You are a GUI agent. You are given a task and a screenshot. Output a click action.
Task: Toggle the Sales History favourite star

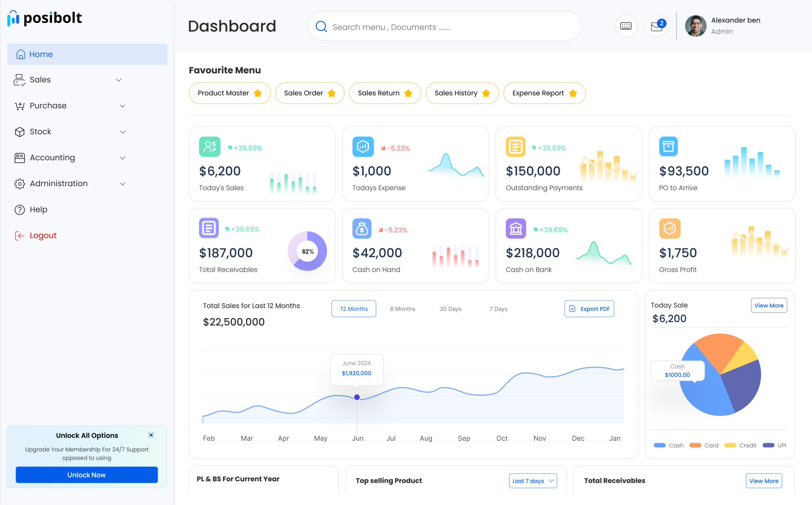tap(486, 93)
